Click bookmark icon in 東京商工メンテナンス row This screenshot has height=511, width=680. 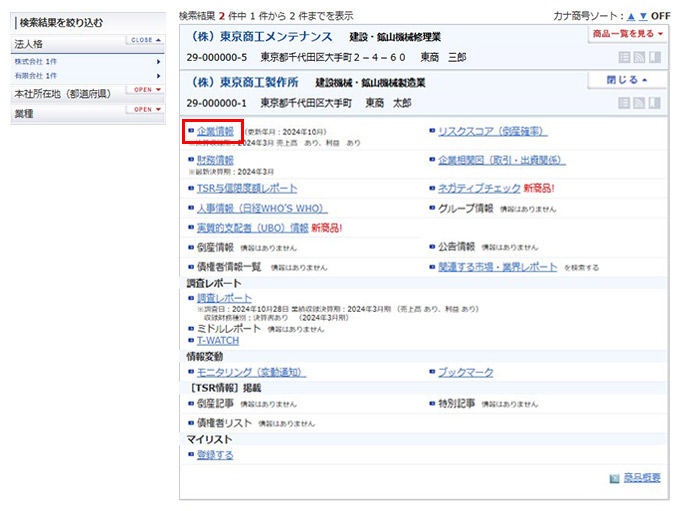pyautogui.click(x=654, y=57)
